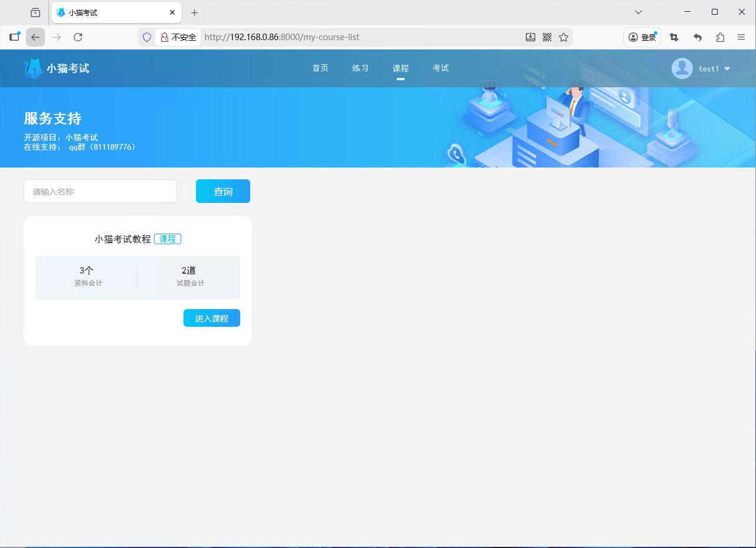Open a new browser tab with plus button
756x548 pixels.
pos(195,12)
